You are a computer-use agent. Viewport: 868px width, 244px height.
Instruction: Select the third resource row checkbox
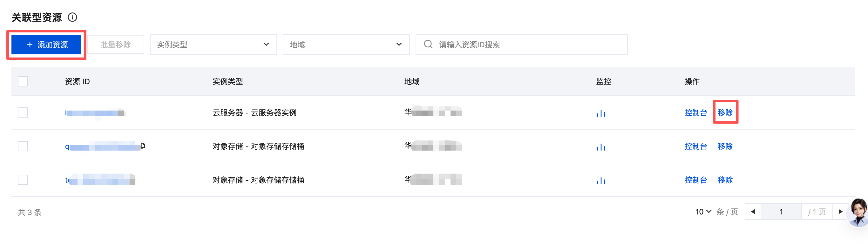coord(23,180)
